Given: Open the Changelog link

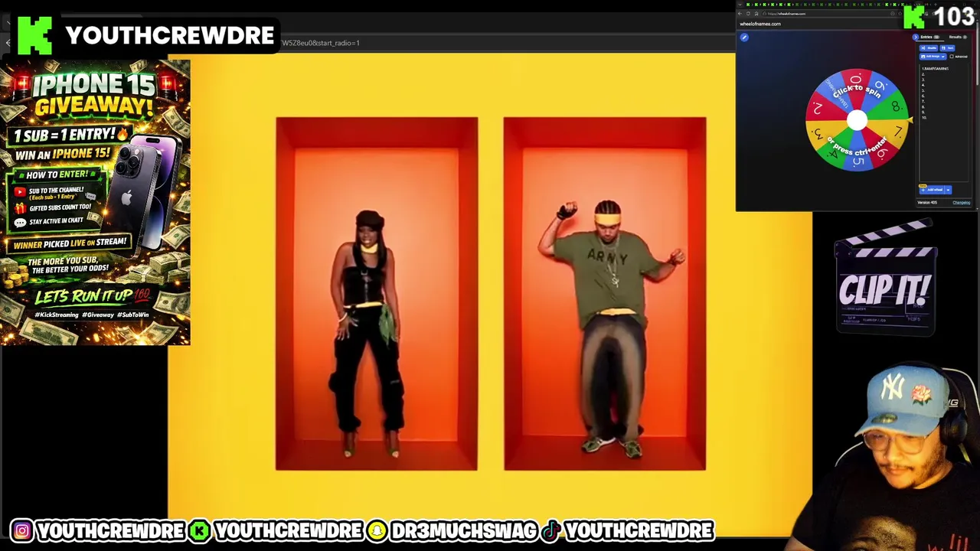Looking at the screenshot, I should click(x=962, y=203).
